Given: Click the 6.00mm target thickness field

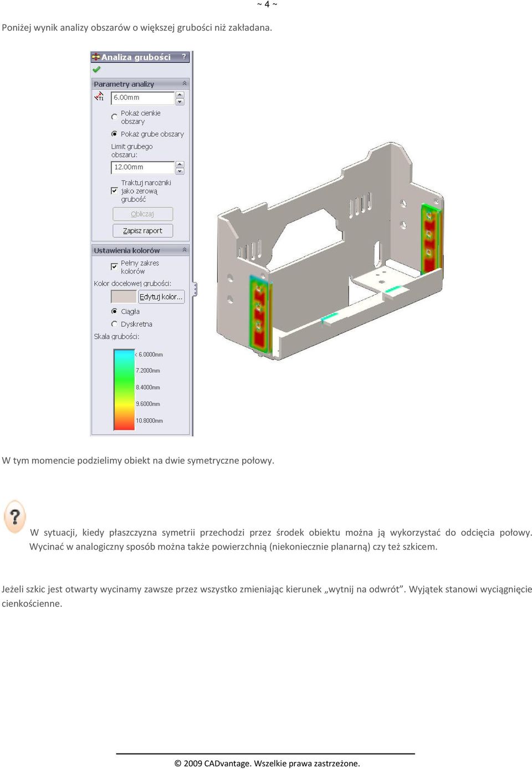Looking at the screenshot, I should point(143,98).
